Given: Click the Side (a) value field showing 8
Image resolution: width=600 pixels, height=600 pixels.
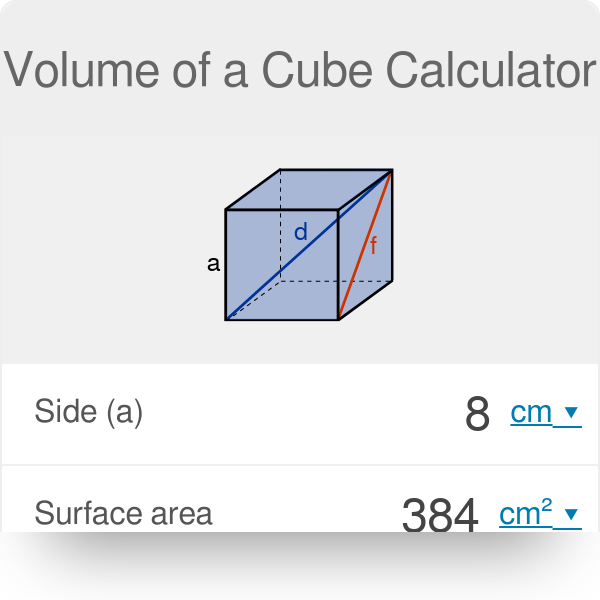Looking at the screenshot, I should coord(478,413).
